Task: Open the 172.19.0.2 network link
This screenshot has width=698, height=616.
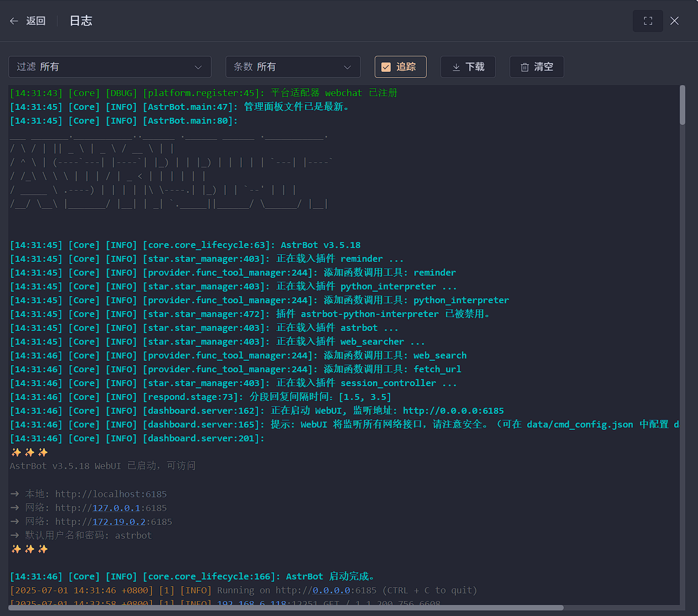Action: click(x=119, y=522)
